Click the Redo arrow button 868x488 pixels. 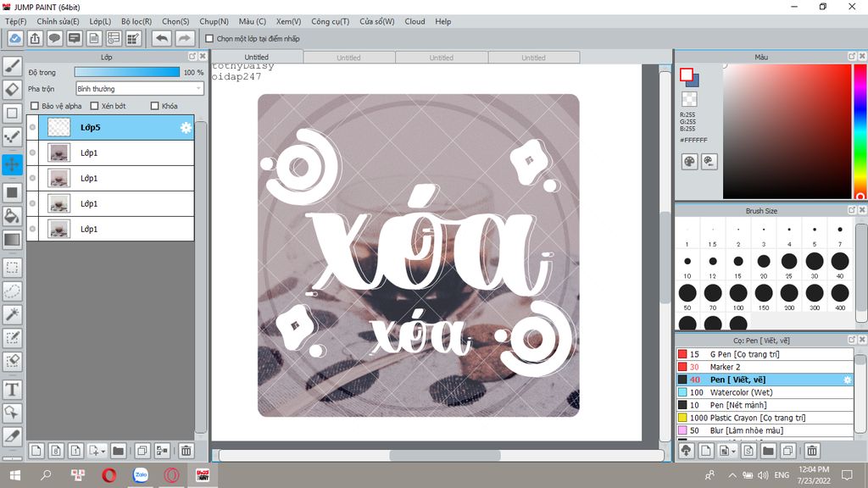point(185,38)
